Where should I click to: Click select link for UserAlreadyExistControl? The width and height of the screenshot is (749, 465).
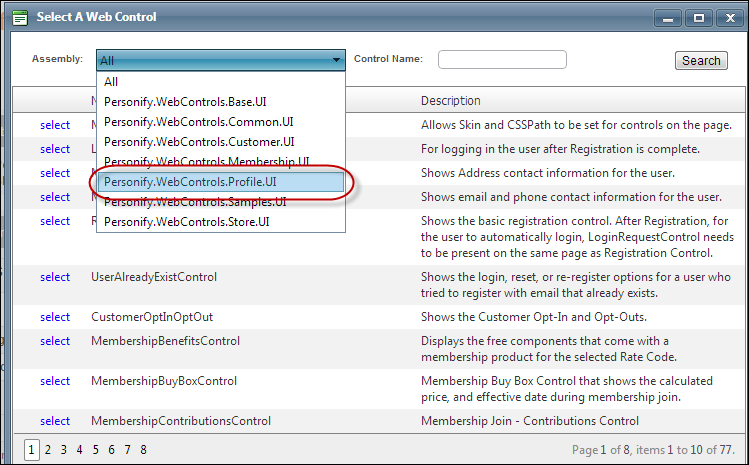pyautogui.click(x=55, y=277)
